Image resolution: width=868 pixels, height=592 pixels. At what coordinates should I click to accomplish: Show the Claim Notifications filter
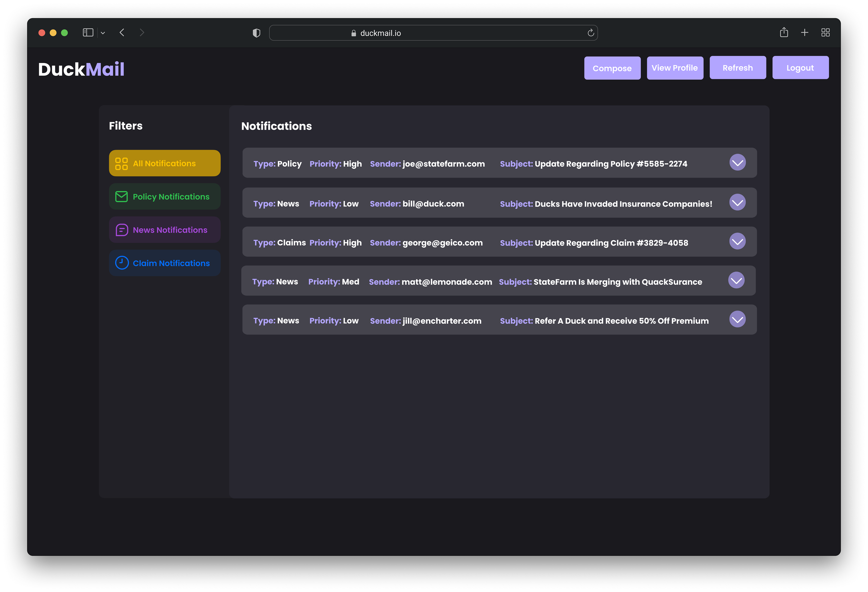[x=165, y=263]
